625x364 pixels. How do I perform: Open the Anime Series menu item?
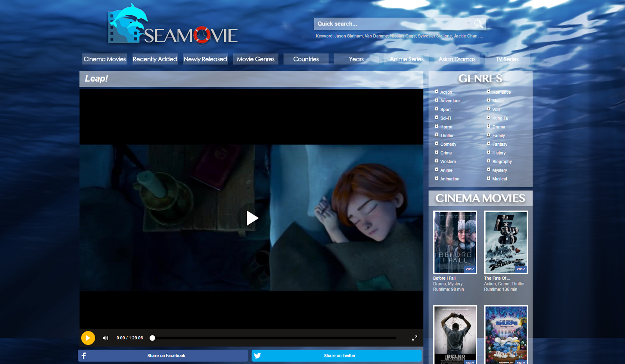[407, 59]
